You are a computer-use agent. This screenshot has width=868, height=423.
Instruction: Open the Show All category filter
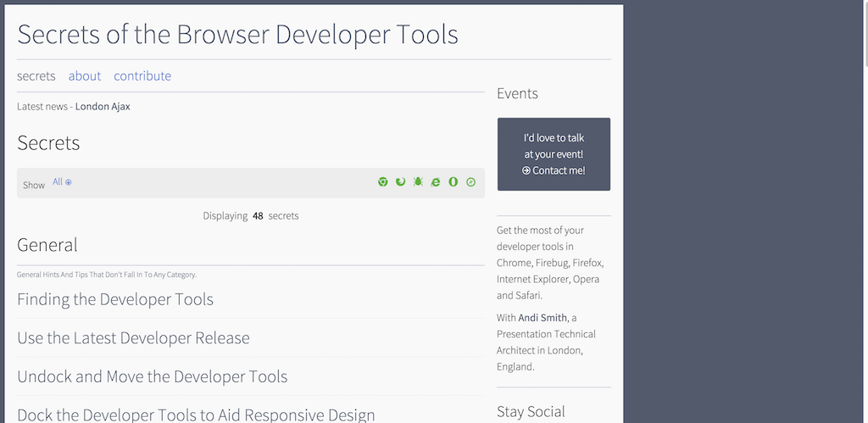click(x=62, y=182)
